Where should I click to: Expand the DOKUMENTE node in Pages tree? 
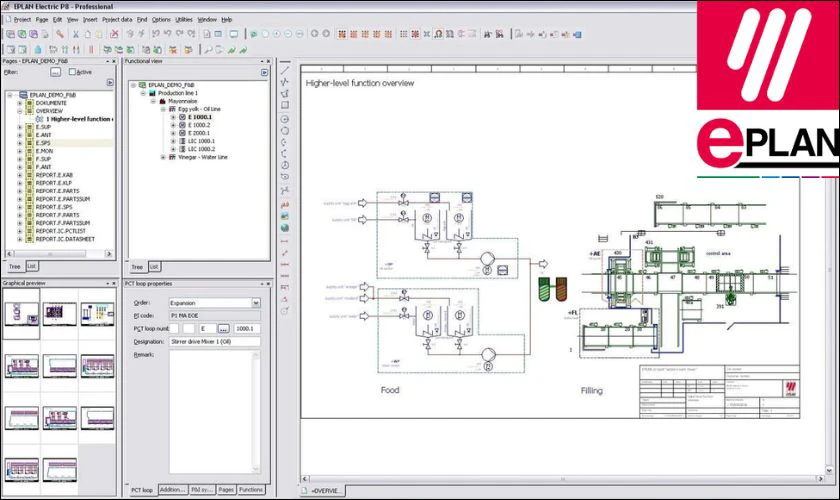click(20, 103)
